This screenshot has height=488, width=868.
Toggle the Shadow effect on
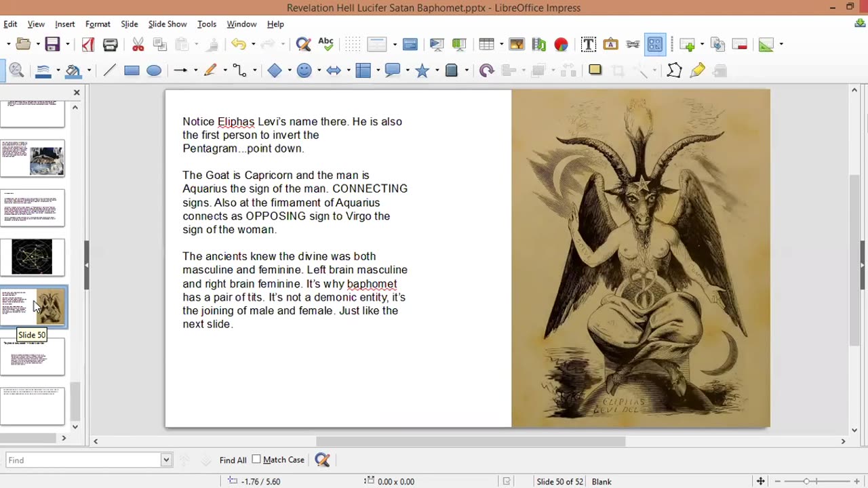595,70
